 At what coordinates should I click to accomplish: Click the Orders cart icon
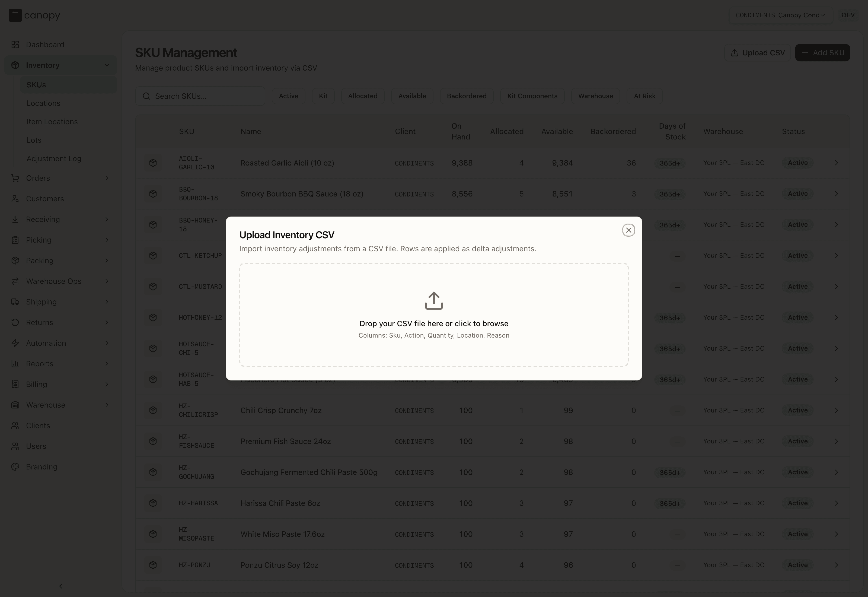pyautogui.click(x=15, y=178)
